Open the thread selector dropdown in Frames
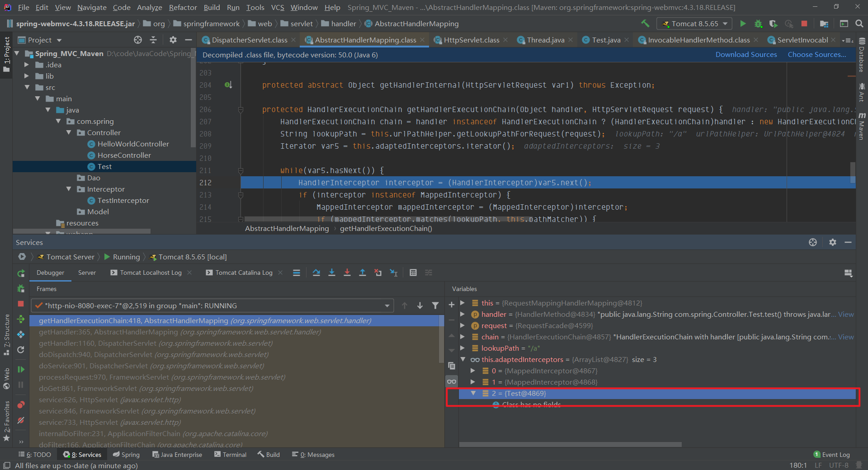 click(x=387, y=305)
